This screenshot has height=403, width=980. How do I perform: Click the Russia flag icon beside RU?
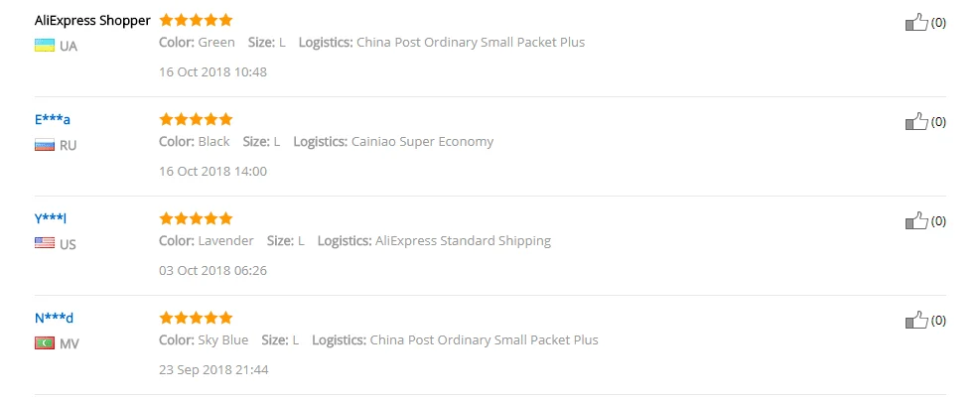coord(45,145)
